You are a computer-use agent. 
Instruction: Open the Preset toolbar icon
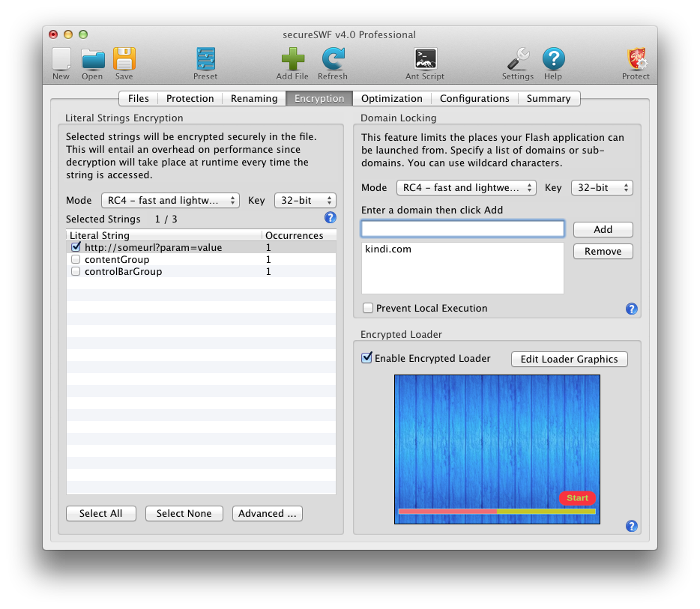pos(205,60)
